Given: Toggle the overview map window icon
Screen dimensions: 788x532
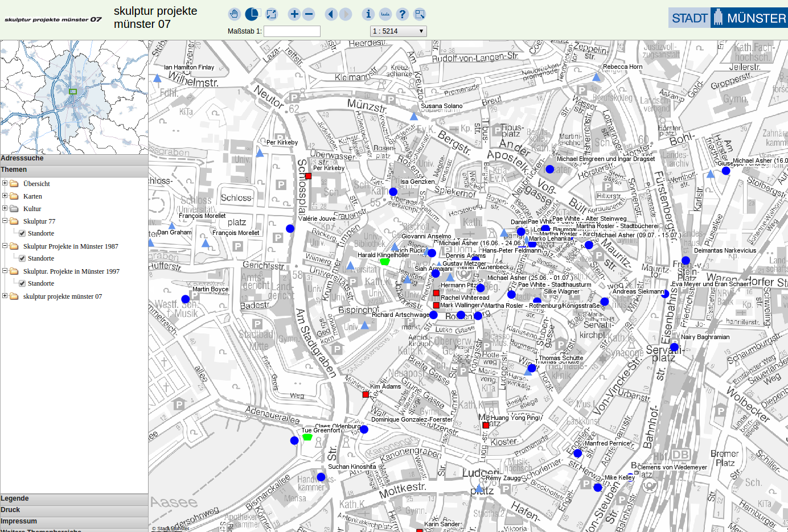Looking at the screenshot, I should tap(420, 14).
